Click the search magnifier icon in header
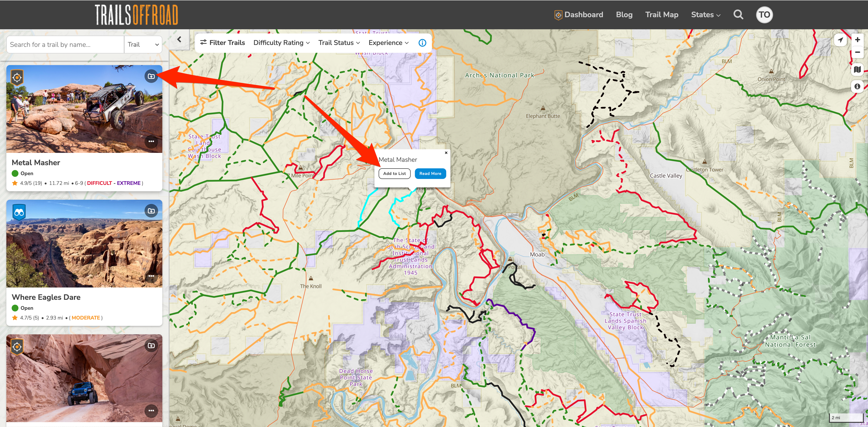Image resolution: width=868 pixels, height=427 pixels. pyautogui.click(x=738, y=14)
